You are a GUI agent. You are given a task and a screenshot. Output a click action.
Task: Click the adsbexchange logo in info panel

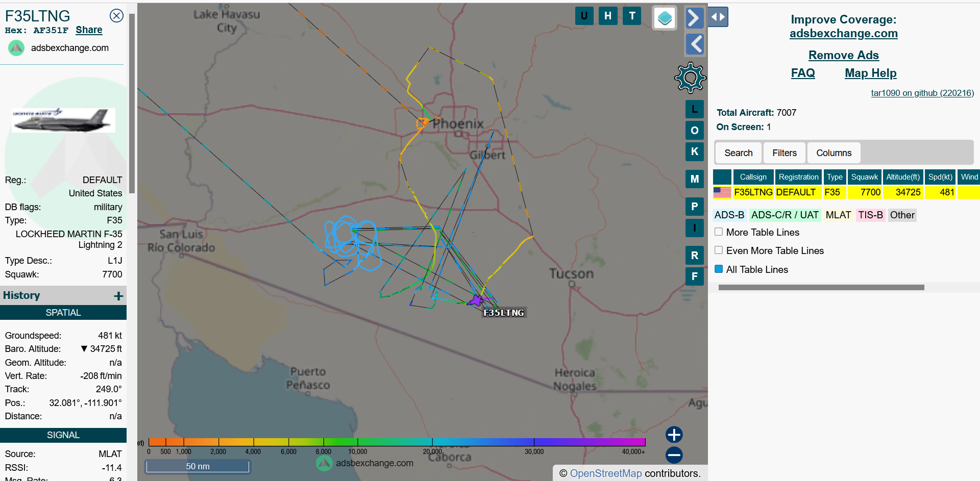pyautogui.click(x=16, y=48)
